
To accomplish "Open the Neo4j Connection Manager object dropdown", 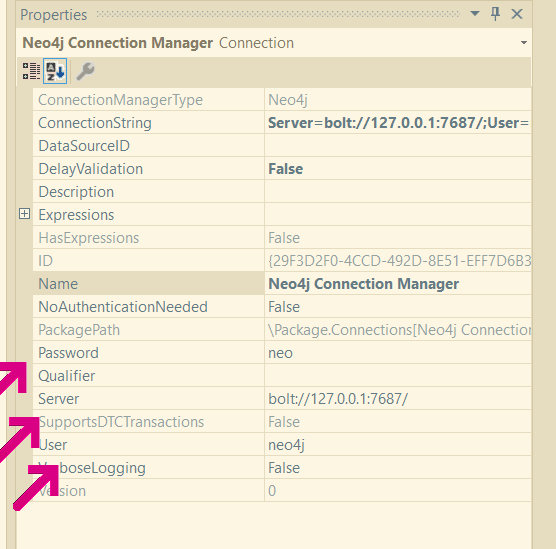I will (x=523, y=43).
